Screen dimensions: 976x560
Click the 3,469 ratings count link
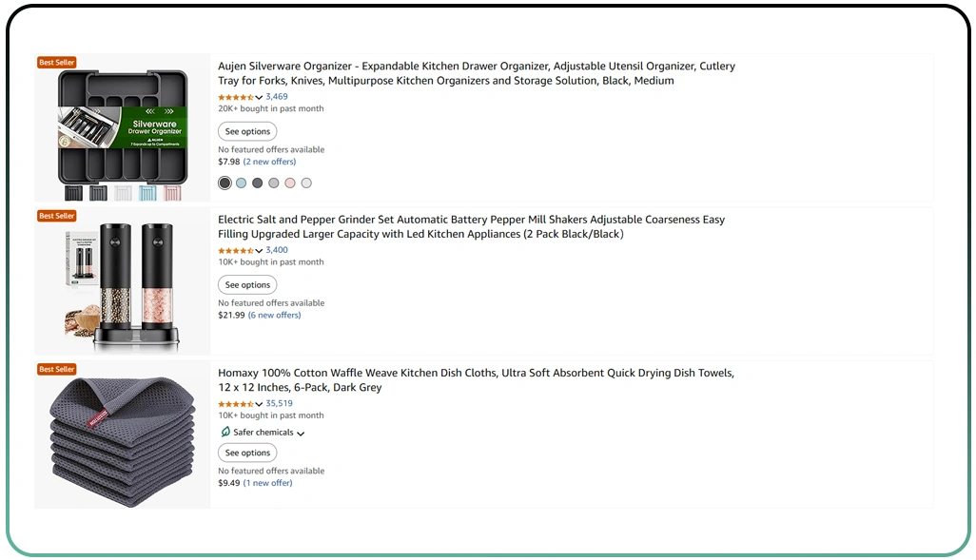[276, 96]
